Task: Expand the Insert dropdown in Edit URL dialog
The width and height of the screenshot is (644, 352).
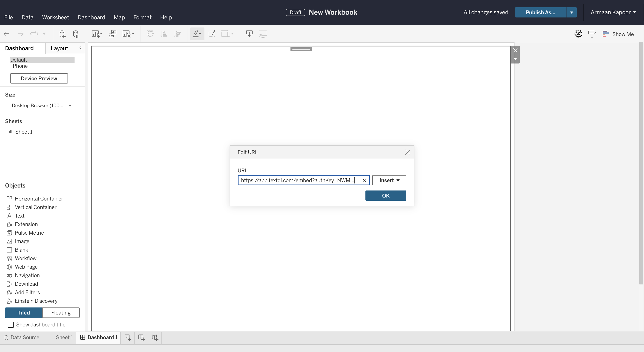Action: point(389,180)
